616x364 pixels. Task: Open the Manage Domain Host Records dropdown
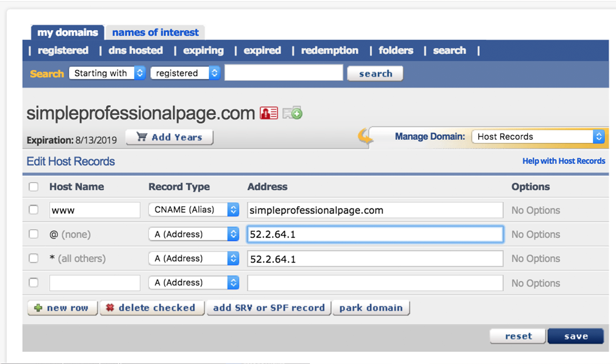[538, 137]
